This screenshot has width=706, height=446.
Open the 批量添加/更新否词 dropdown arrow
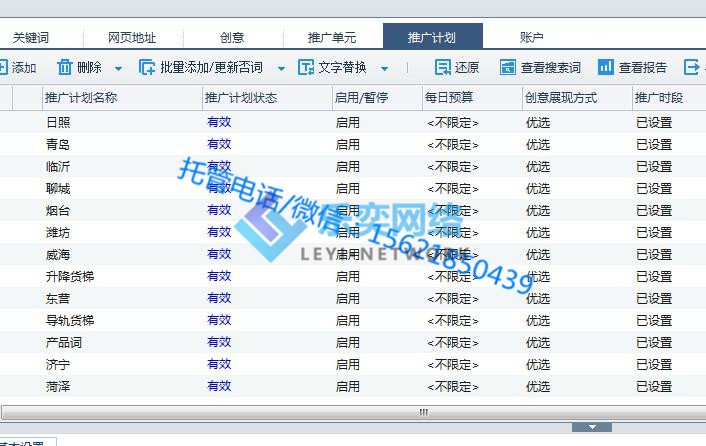pos(281,69)
